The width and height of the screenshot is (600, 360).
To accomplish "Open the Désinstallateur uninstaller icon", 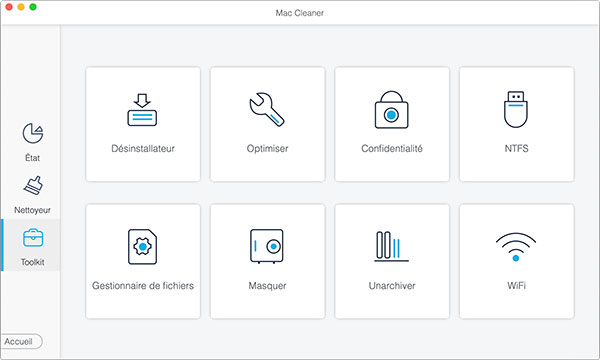I will (142, 110).
